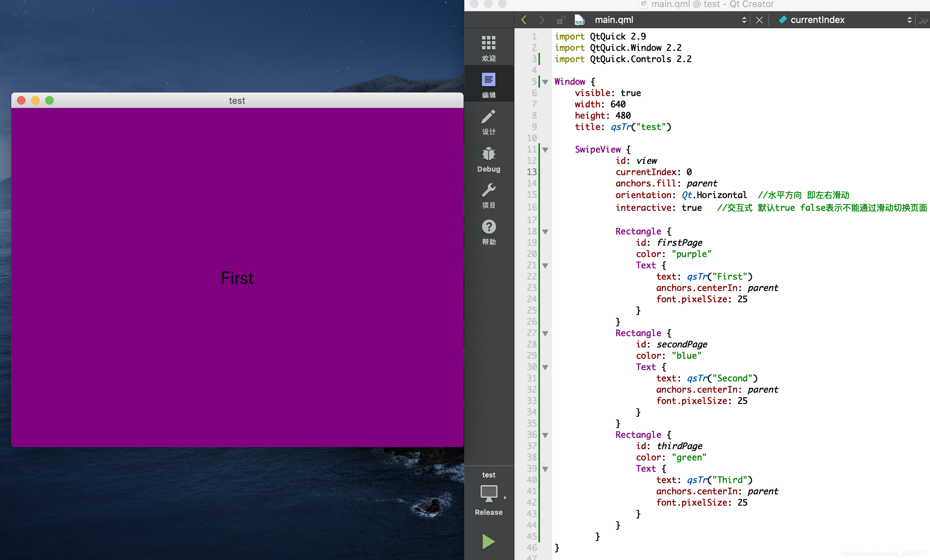This screenshot has width=930, height=560.
Task: Click 'width: 640' property
Action: (600, 104)
